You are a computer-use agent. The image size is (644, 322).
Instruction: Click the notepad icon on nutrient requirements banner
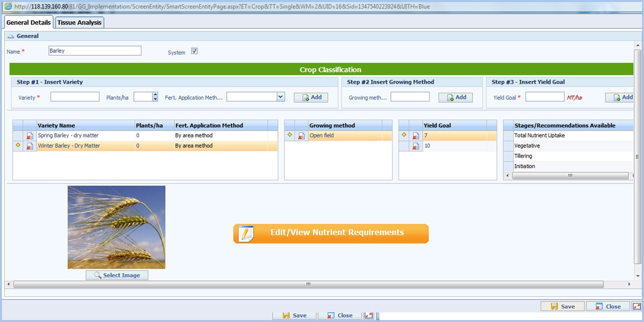(246, 233)
